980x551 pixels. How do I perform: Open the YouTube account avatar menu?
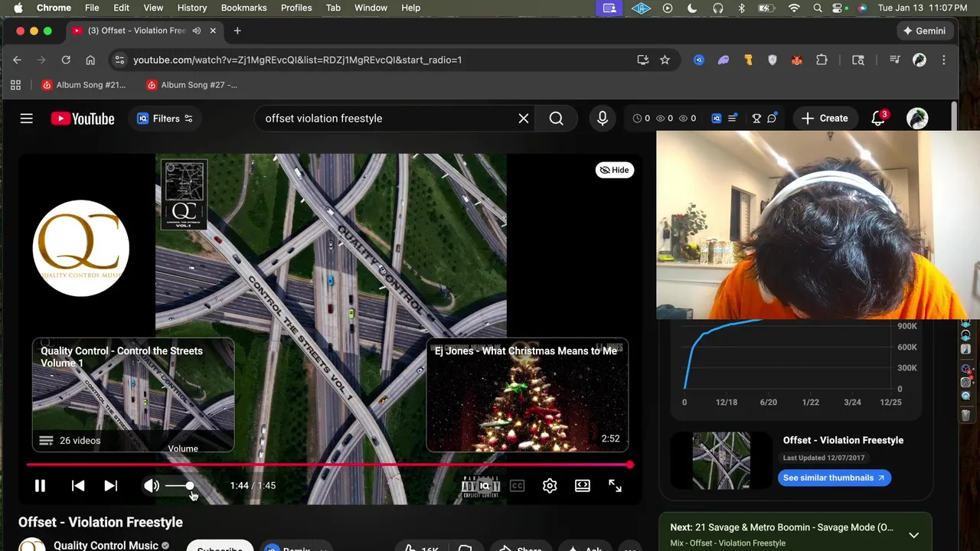point(917,119)
